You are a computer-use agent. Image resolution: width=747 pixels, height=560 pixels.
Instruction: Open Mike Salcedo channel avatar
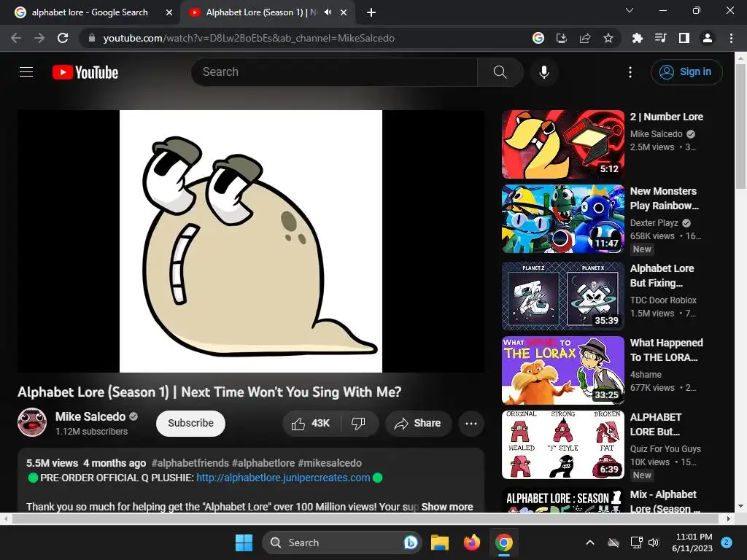pyautogui.click(x=32, y=422)
